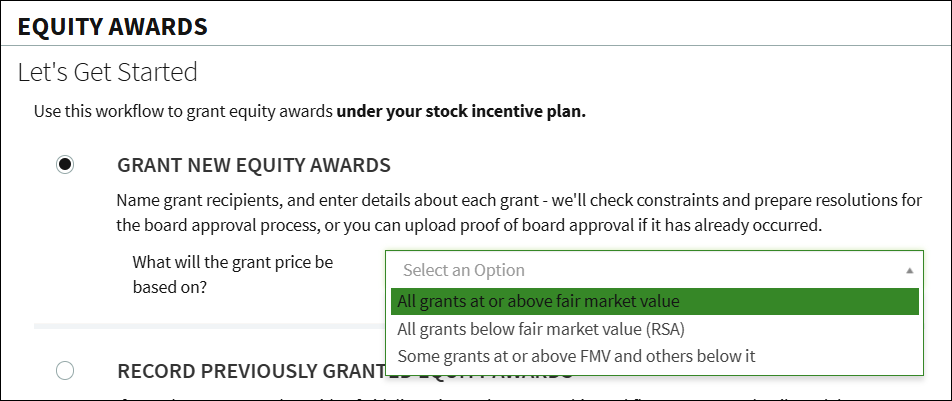Click the highlighted green dropdown option row
952x401 pixels.
[x=654, y=301]
